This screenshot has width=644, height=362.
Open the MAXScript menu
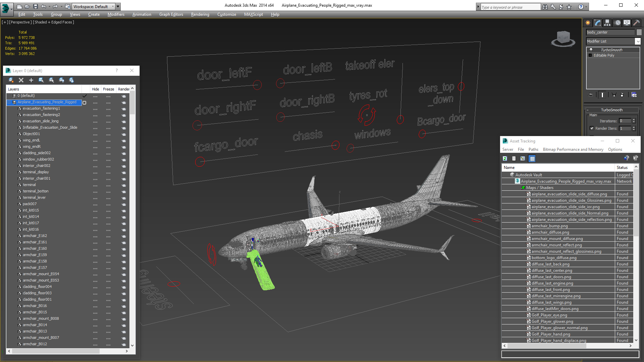click(253, 14)
